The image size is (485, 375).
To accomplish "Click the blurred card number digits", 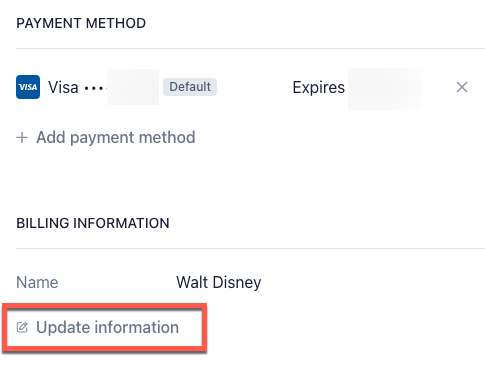I will (x=133, y=87).
